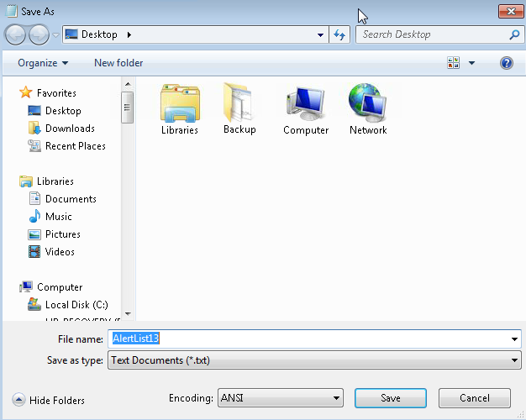Select Local Disk (C:) in tree
Viewport: 526px width, 420px height.
[x=76, y=305]
